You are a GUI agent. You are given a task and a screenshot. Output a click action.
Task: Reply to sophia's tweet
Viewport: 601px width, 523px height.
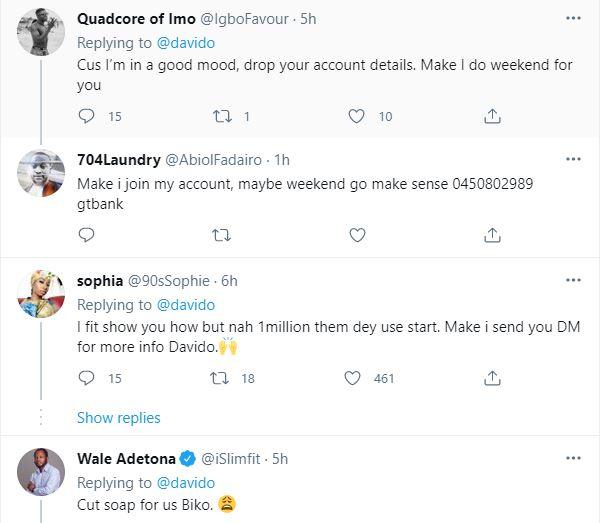pos(86,378)
